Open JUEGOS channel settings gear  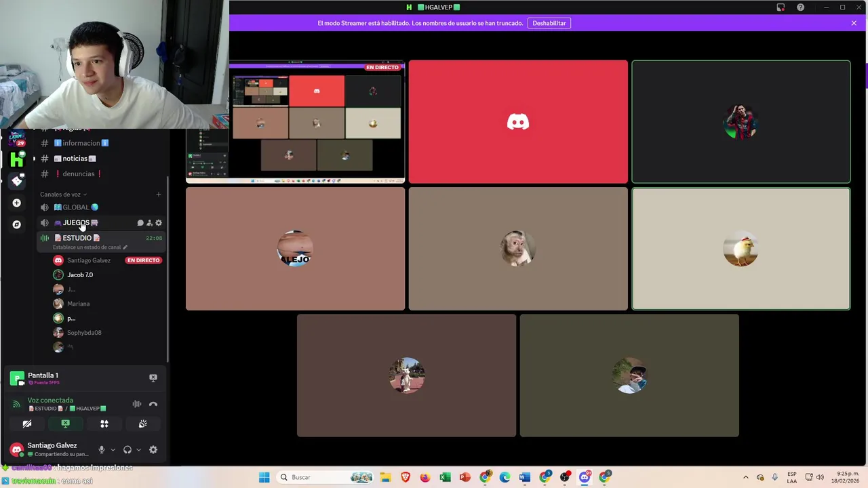159,223
